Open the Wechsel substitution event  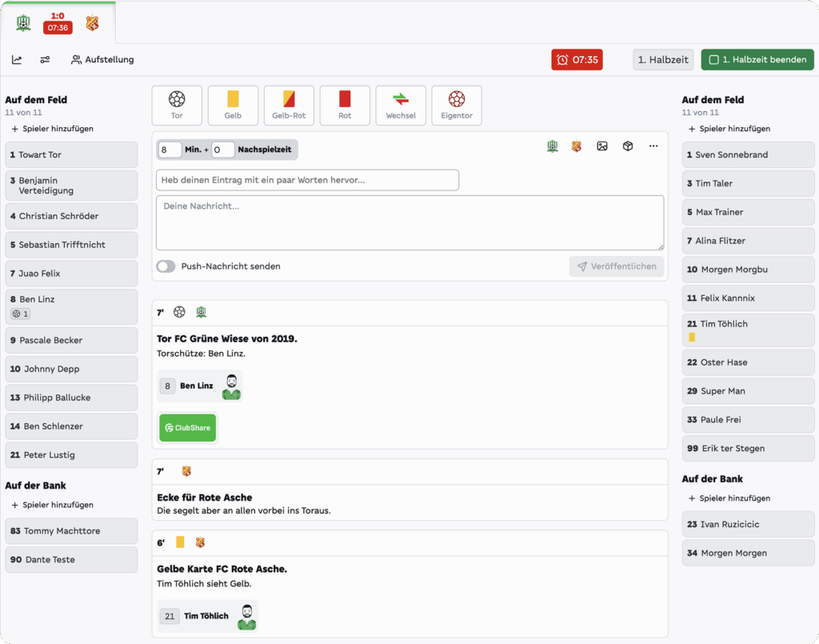pyautogui.click(x=401, y=106)
